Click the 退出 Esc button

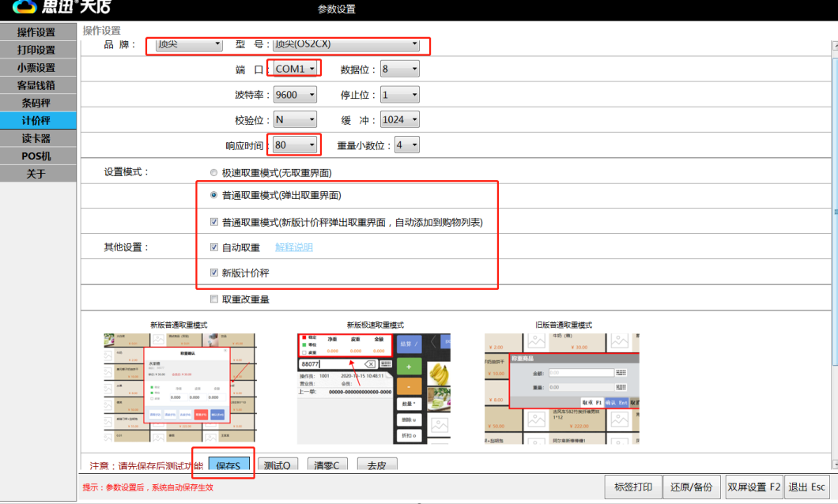tap(807, 487)
